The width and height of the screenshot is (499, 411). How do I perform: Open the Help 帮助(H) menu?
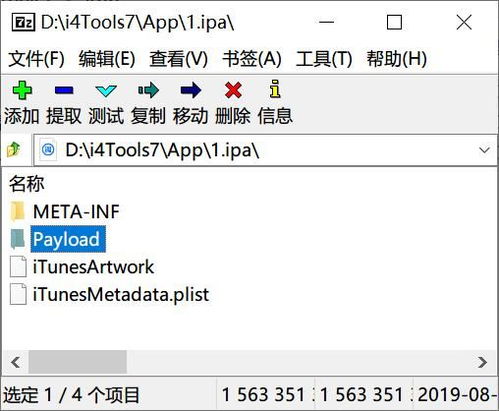pos(396,59)
